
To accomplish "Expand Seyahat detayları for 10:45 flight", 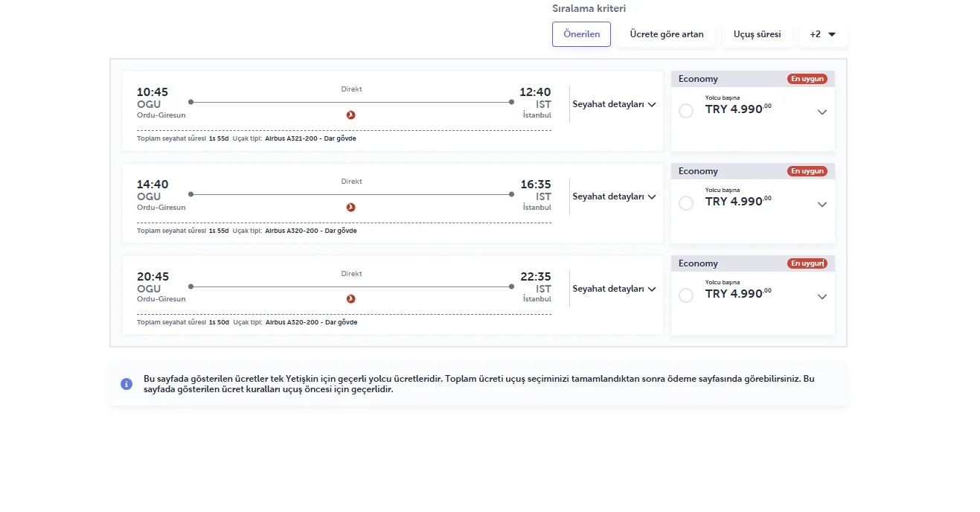I will tap(614, 104).
